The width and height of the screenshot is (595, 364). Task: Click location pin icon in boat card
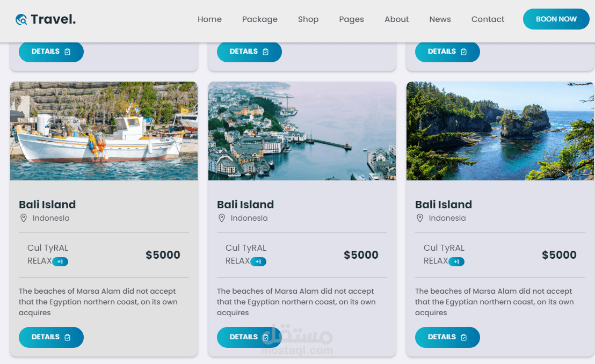point(24,218)
